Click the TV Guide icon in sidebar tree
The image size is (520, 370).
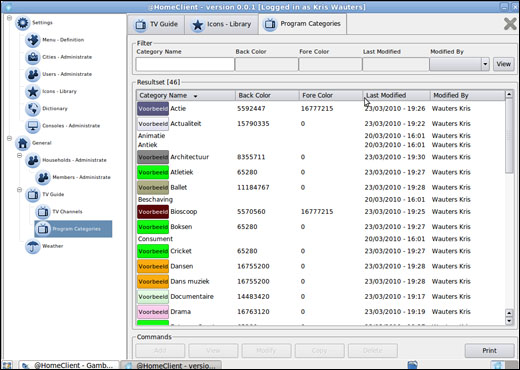click(33, 195)
